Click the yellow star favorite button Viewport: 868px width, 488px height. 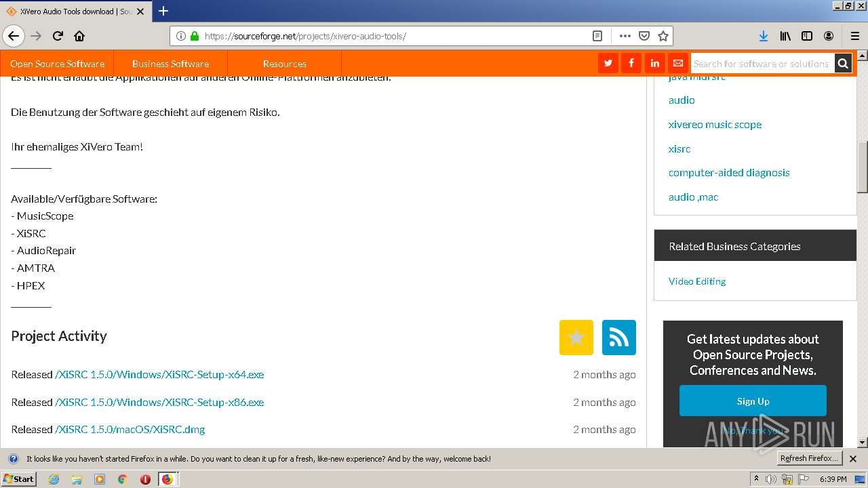[x=576, y=338]
